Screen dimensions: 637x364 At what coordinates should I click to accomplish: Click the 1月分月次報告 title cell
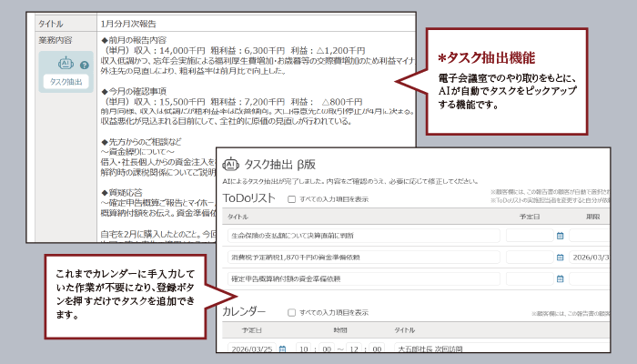pos(256,24)
